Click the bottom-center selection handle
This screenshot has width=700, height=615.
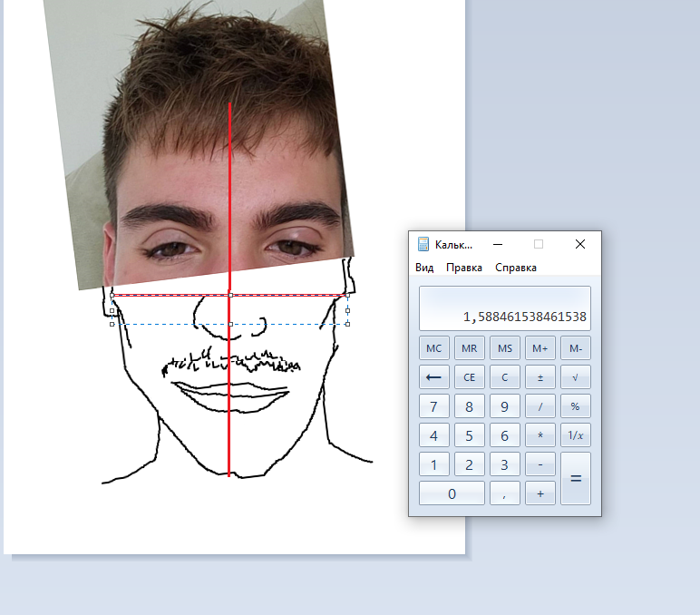[x=230, y=324]
